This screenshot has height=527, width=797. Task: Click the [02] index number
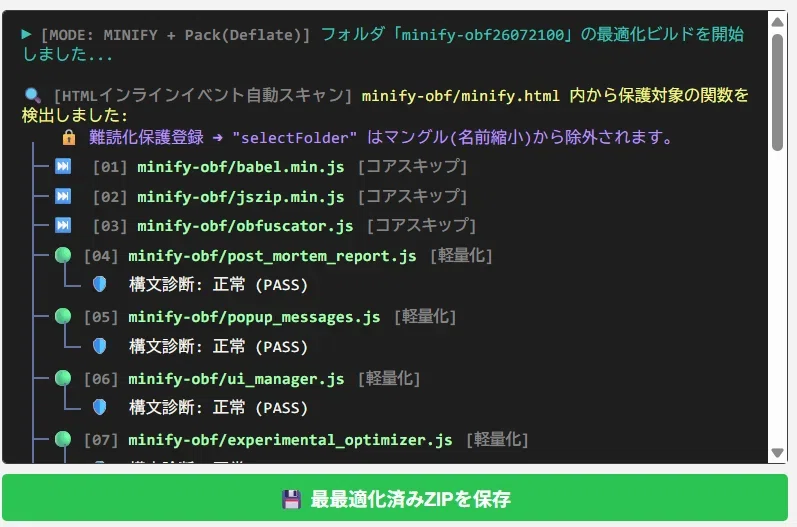[110, 197]
